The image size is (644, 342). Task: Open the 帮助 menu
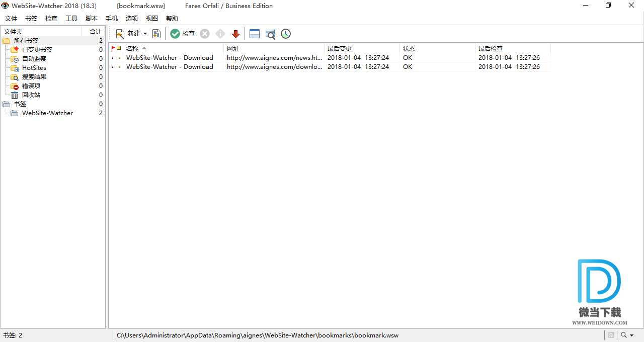172,19
